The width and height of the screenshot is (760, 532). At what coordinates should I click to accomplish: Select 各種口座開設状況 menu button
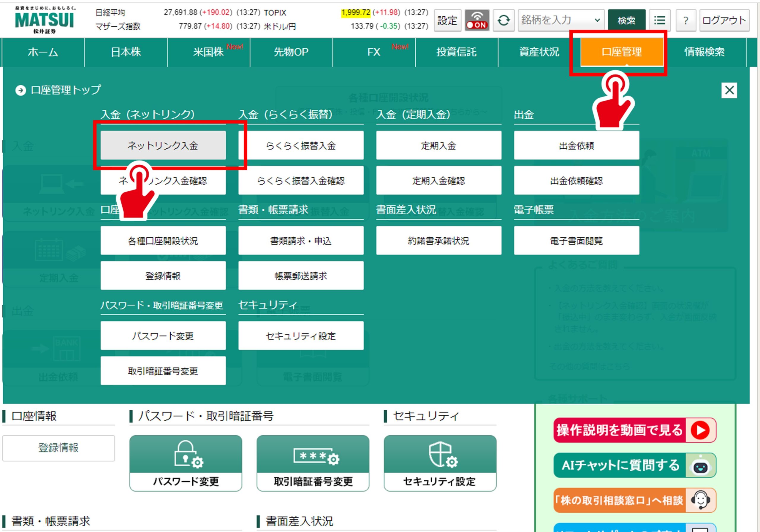[163, 241]
